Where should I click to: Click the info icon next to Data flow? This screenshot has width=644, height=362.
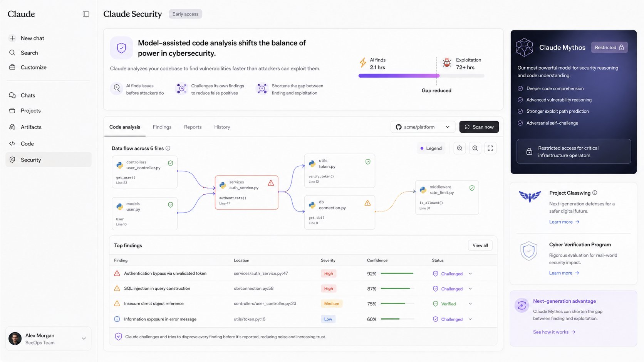pyautogui.click(x=168, y=148)
